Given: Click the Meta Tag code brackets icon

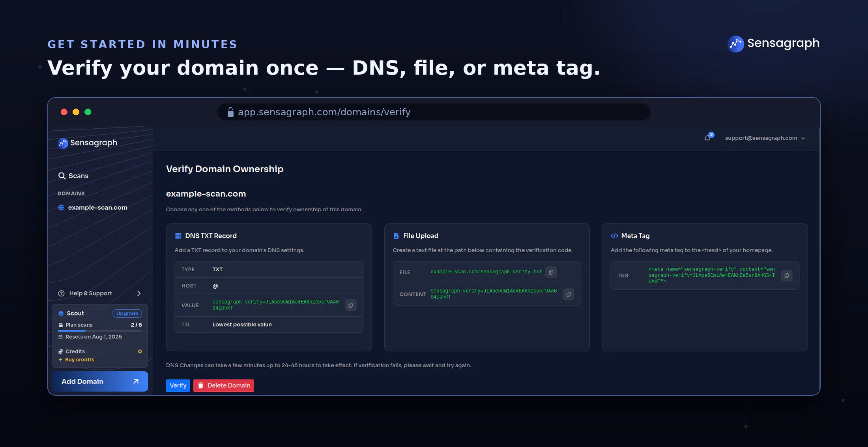Looking at the screenshot, I should click(x=614, y=236).
